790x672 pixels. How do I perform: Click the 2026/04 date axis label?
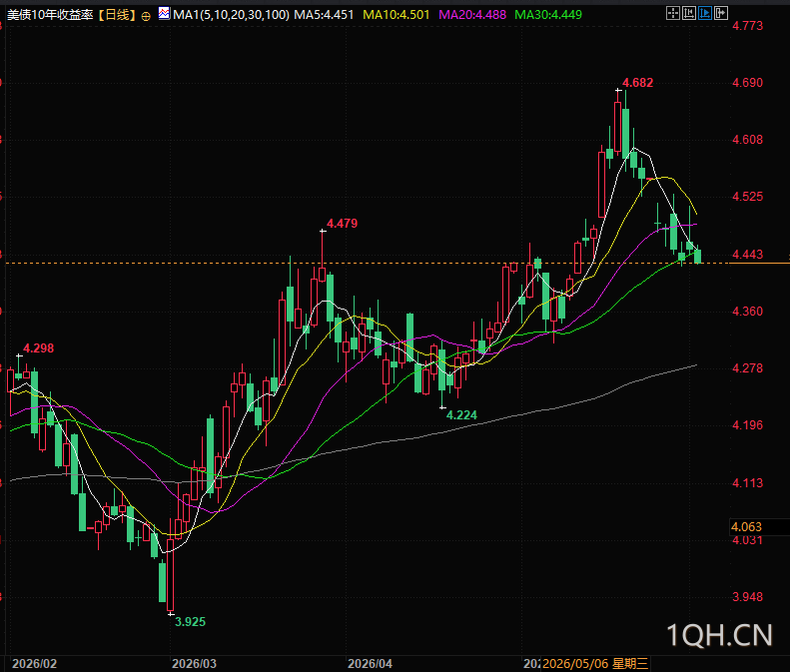click(x=370, y=663)
